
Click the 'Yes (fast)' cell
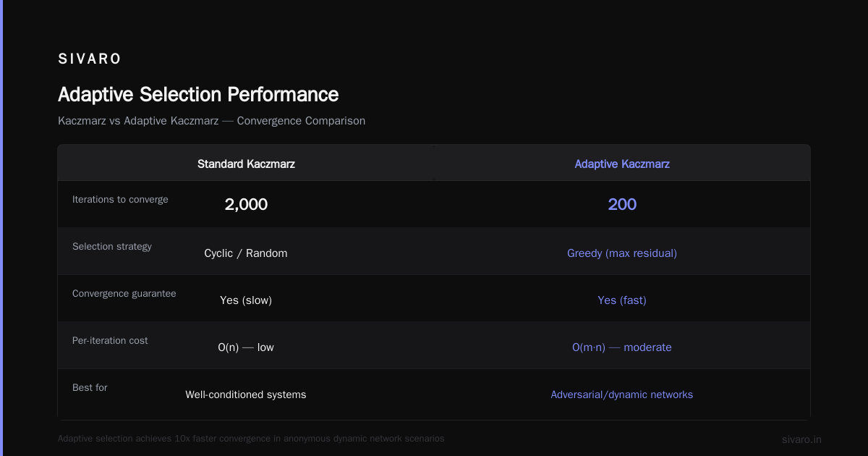(x=622, y=300)
